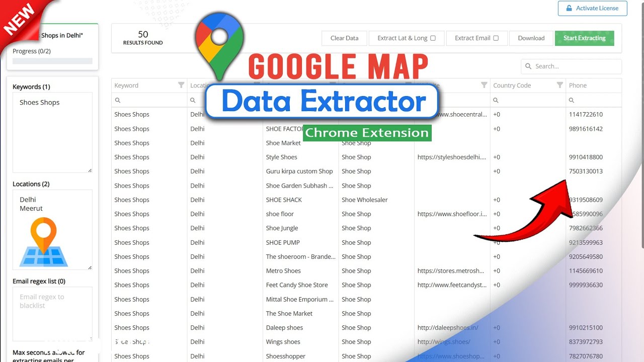The width and height of the screenshot is (644, 362).
Task: Click the 50 Results Found counter
Action: tap(143, 38)
